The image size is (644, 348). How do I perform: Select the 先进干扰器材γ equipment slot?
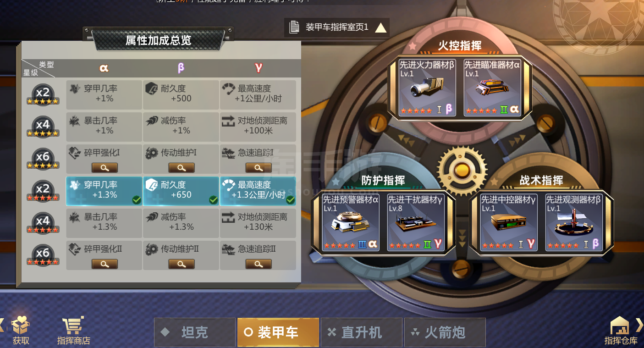point(416,222)
